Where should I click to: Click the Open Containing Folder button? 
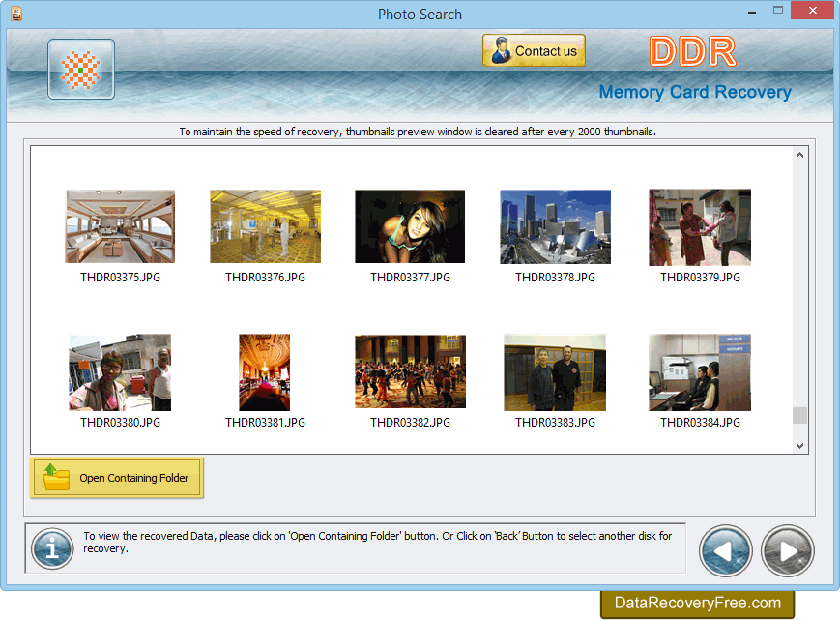click(x=117, y=478)
